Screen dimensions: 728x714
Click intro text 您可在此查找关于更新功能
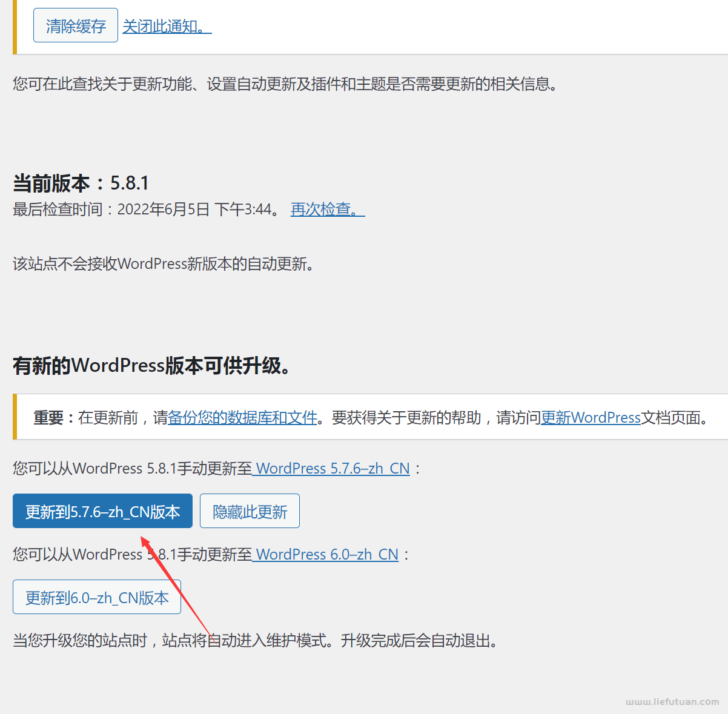(x=102, y=84)
